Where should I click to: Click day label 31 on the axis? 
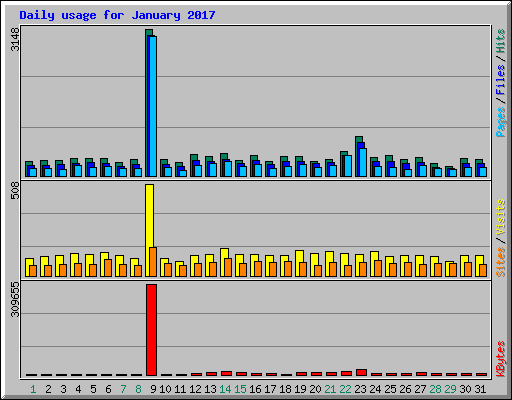[480, 389]
